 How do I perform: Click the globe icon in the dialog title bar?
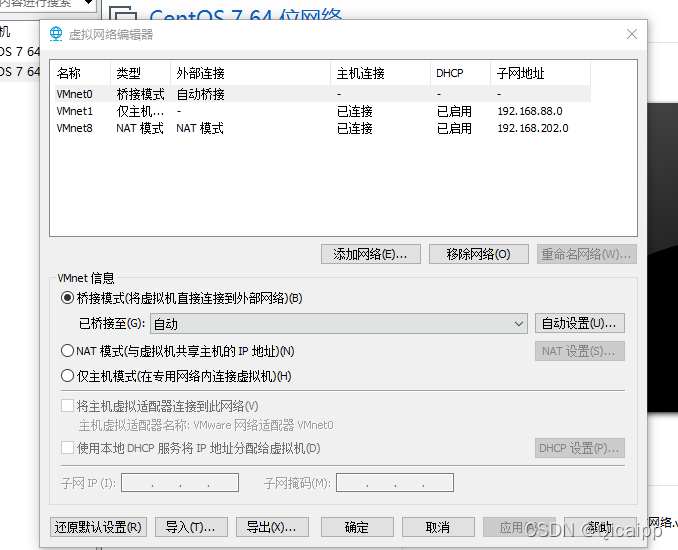56,34
